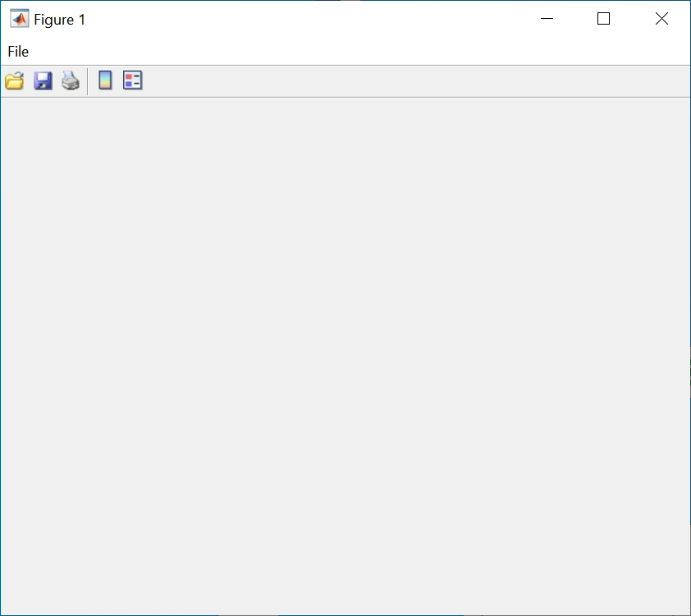
Task: Close the Figure 1 window
Action: point(661,18)
